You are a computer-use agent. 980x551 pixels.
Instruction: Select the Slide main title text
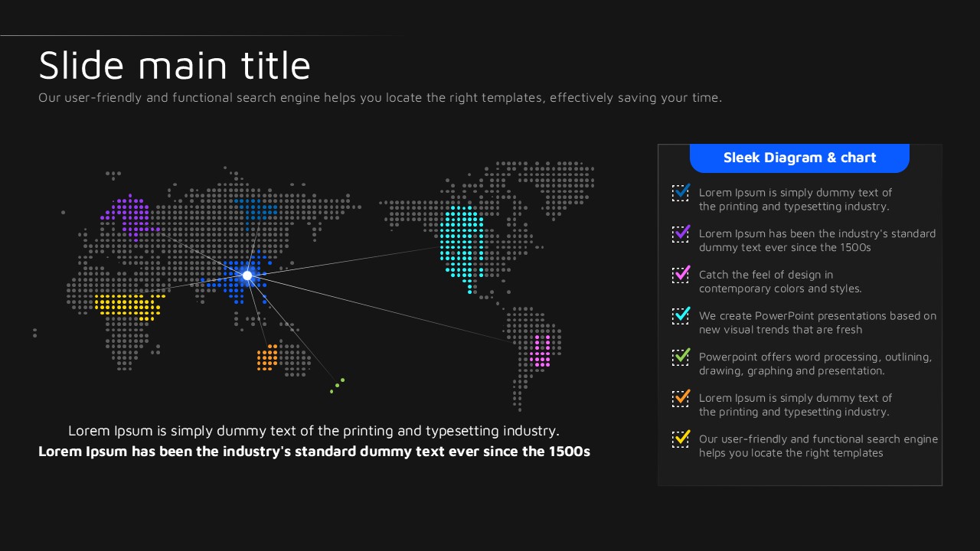[175, 66]
